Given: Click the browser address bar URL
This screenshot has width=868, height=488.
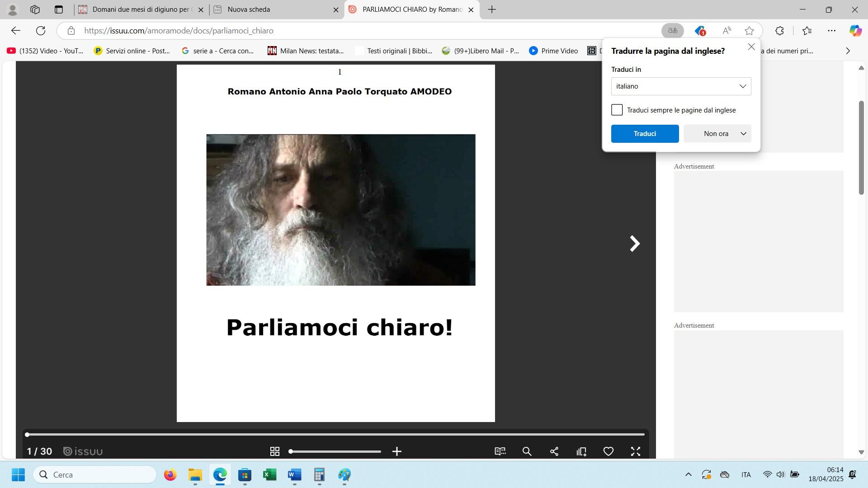Looking at the screenshot, I should (179, 31).
